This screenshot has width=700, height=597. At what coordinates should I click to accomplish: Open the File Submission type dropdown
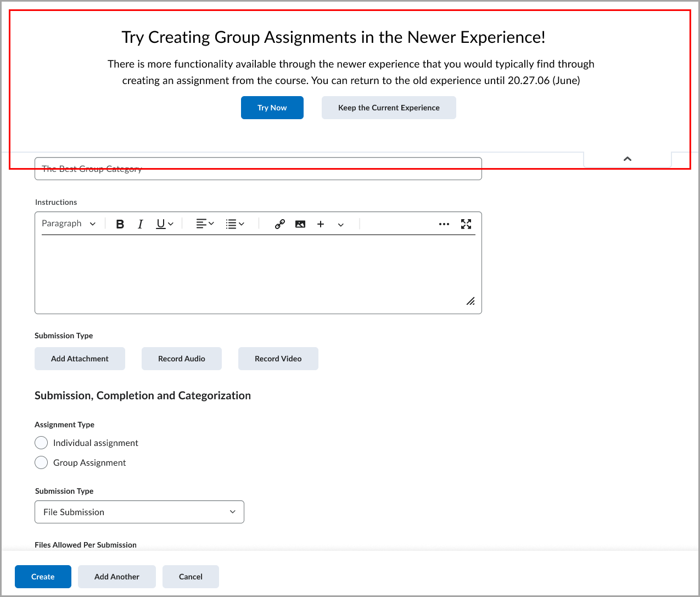tap(139, 511)
